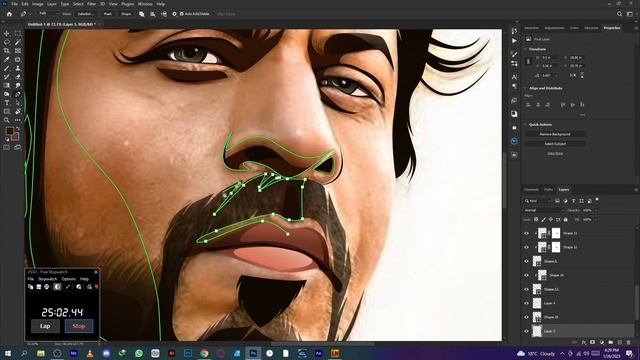This screenshot has width=640, height=360.
Task: Delete layer trash icon
Action: point(629,342)
